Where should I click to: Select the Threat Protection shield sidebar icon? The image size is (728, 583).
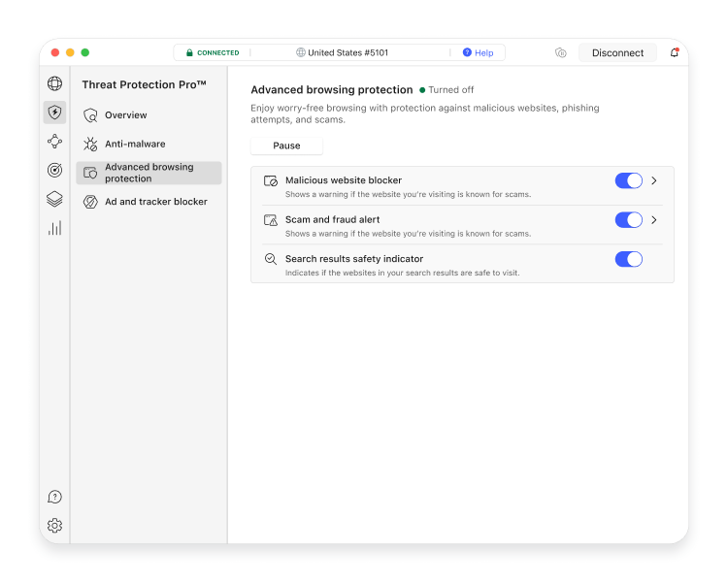click(54, 113)
